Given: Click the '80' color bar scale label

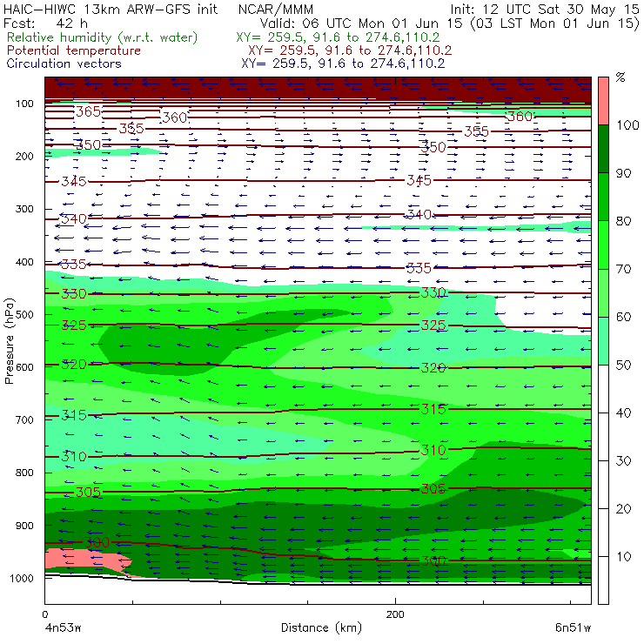Looking at the screenshot, I should 623,221.
